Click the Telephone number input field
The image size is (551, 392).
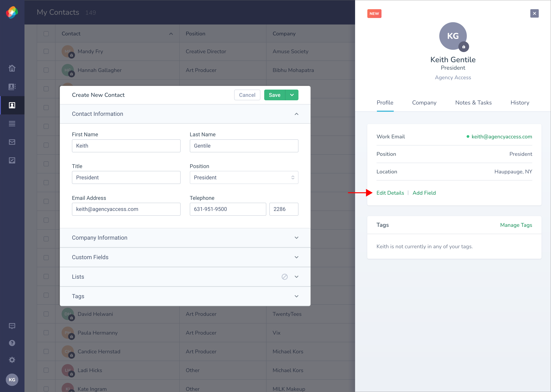(x=228, y=209)
